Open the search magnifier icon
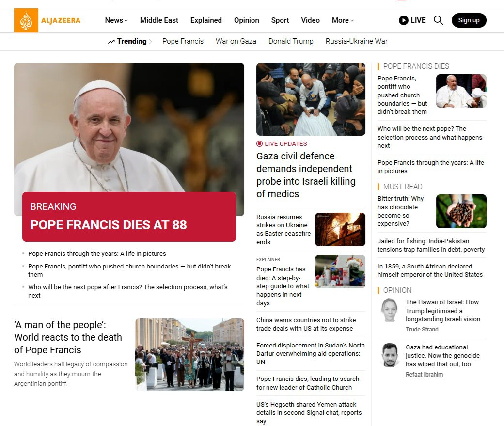The width and height of the screenshot is (504, 426). [438, 20]
